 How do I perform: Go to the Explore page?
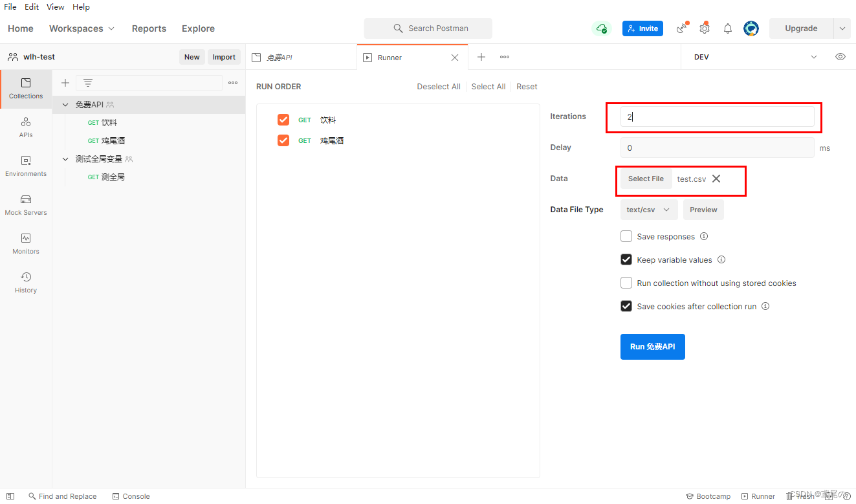pyautogui.click(x=198, y=28)
